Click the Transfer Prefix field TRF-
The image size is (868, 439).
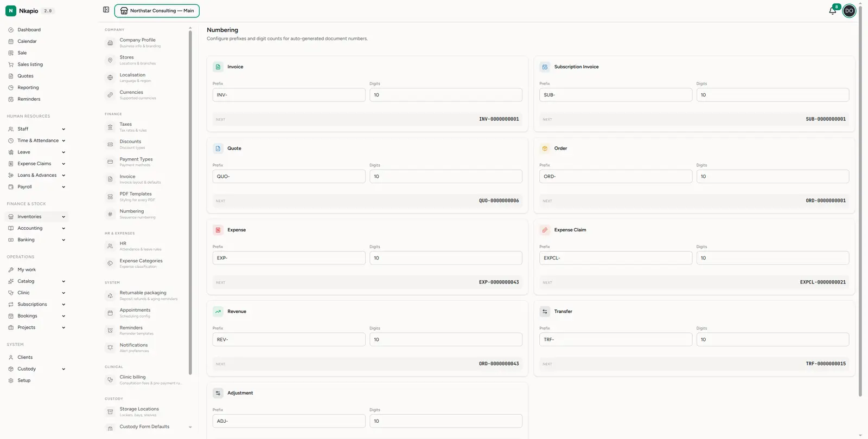616,340
